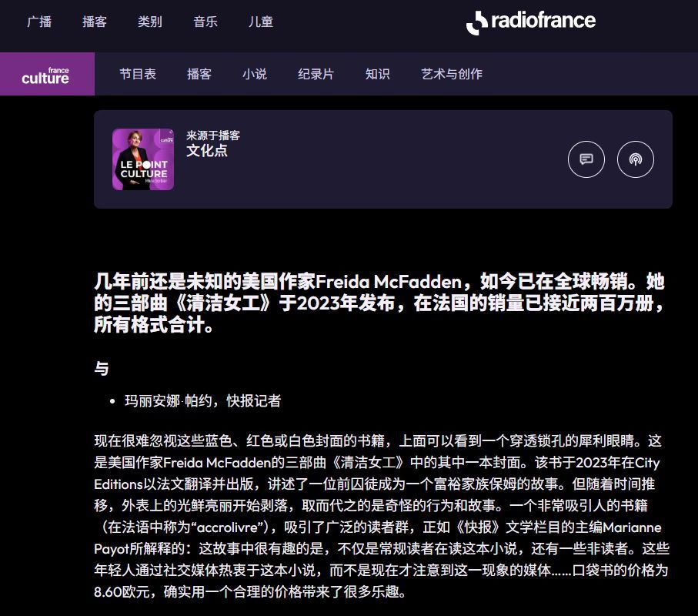This screenshot has width=698, height=616.
Task: Switch to the 节目表 tab
Action: point(138,74)
